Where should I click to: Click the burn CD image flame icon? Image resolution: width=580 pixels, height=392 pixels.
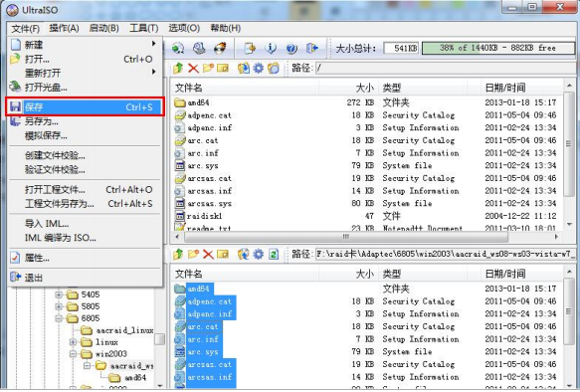tap(221, 48)
